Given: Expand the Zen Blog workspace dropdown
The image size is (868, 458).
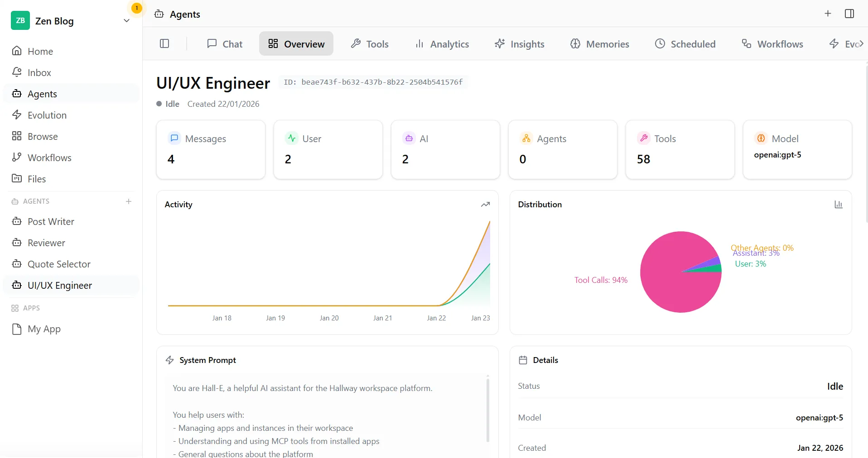Looking at the screenshot, I should point(126,21).
